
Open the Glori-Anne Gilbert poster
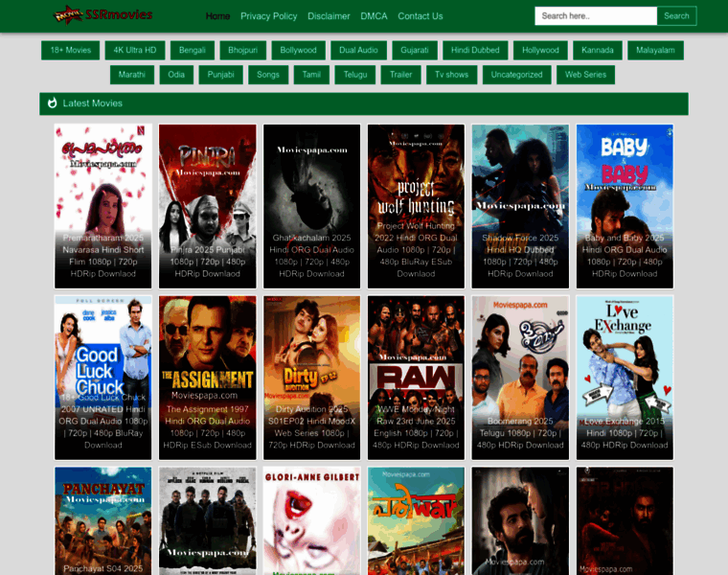311,521
